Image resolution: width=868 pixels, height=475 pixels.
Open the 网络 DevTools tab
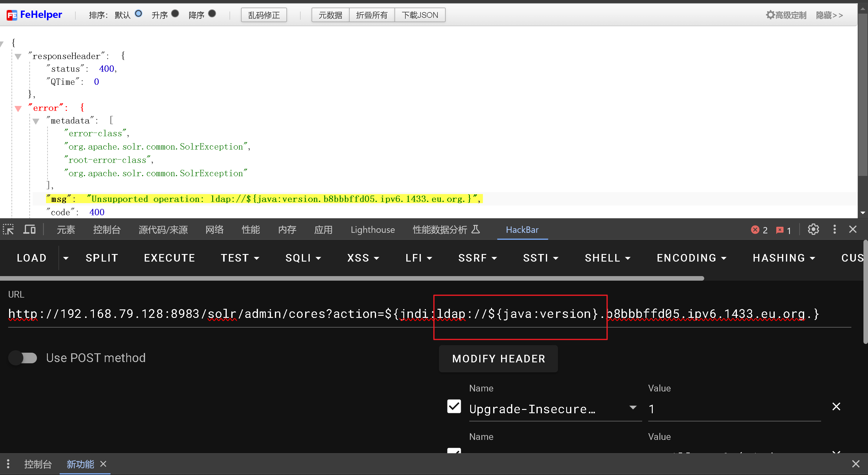214,229
